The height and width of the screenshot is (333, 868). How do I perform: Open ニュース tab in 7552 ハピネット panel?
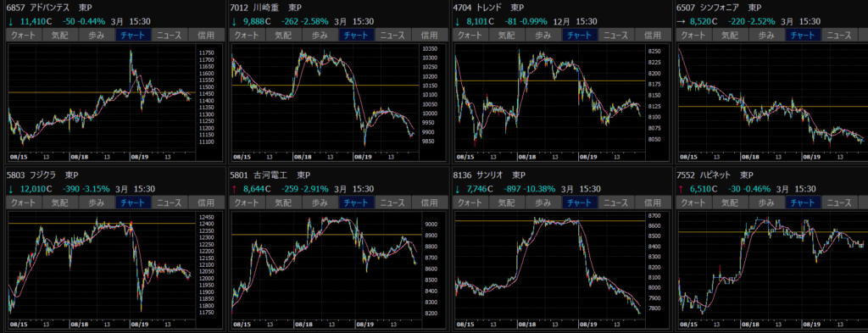(840, 203)
